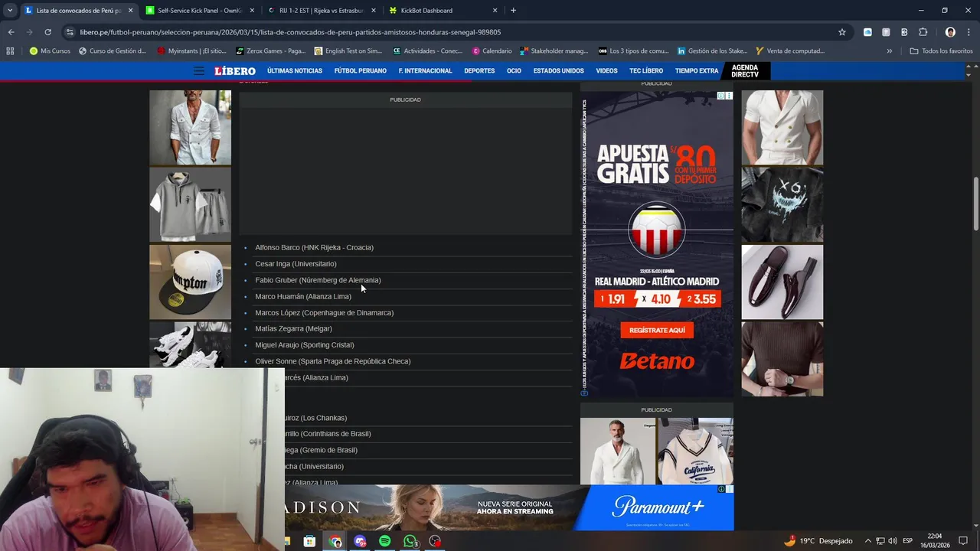Open the English Test on Sim bookmark

[348, 51]
